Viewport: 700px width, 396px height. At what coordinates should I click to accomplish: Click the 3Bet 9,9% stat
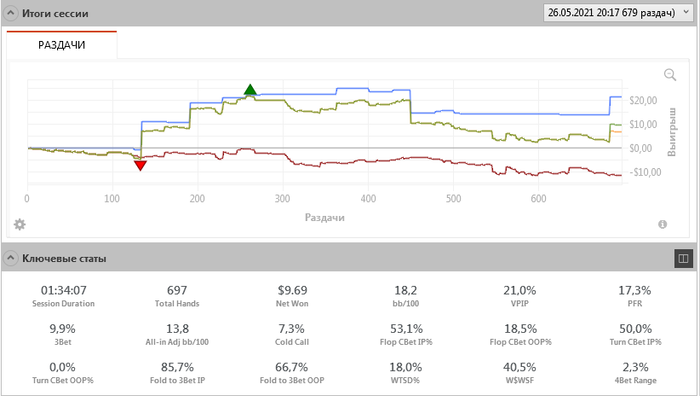[62, 334]
